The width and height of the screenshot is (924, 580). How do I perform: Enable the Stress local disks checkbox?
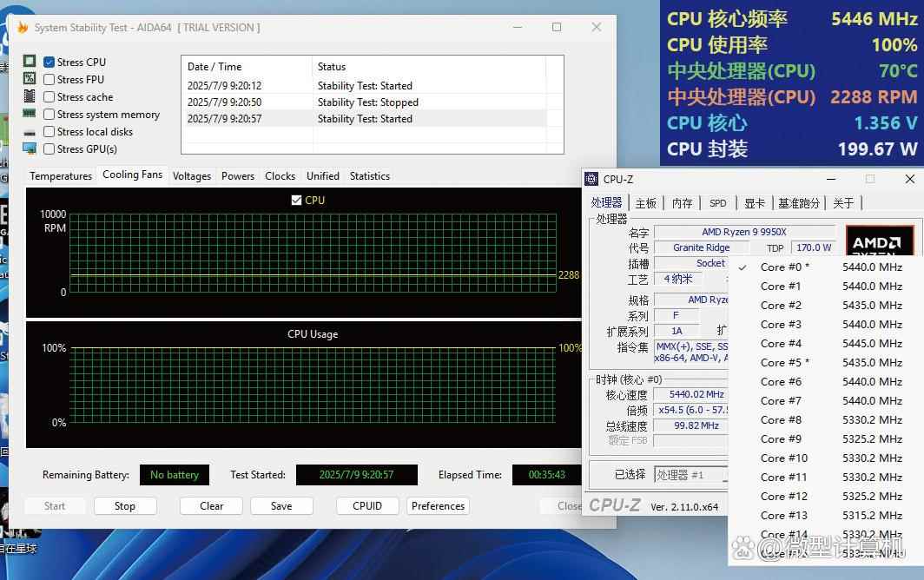pyautogui.click(x=49, y=131)
